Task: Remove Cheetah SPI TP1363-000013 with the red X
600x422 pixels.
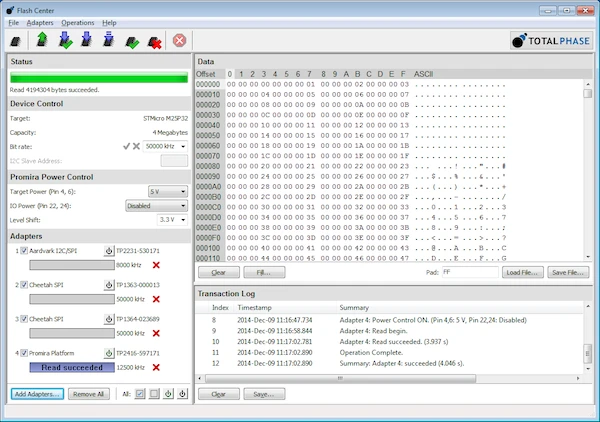Action: 156,299
